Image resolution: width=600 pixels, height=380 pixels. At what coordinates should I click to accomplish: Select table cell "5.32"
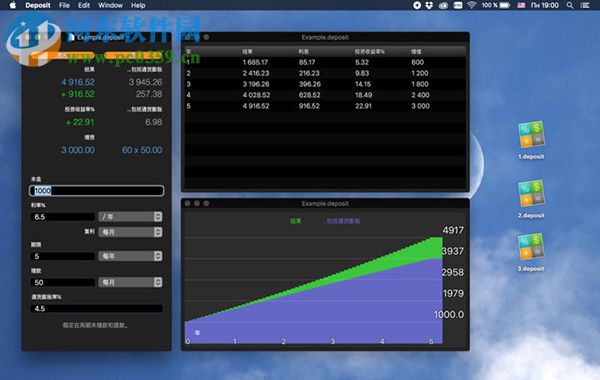pyautogui.click(x=362, y=62)
